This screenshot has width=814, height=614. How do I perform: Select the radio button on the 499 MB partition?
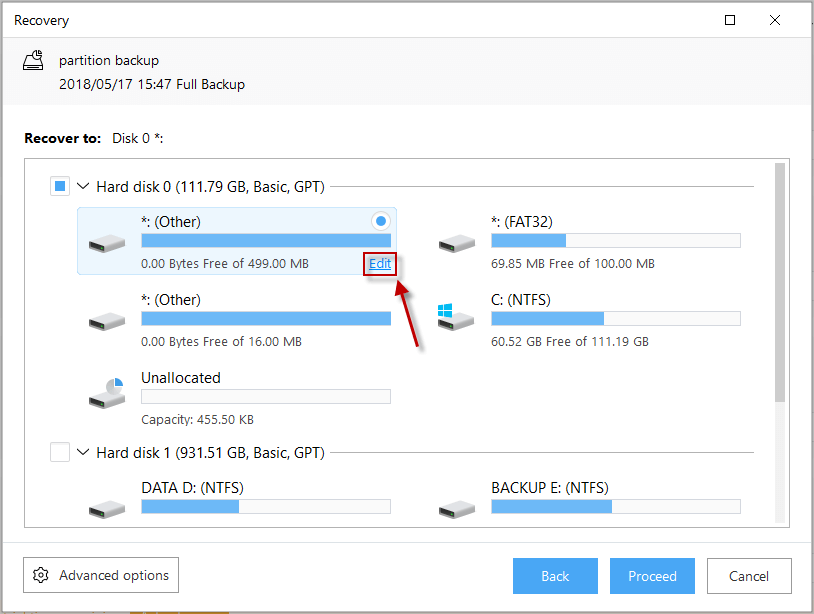(381, 221)
